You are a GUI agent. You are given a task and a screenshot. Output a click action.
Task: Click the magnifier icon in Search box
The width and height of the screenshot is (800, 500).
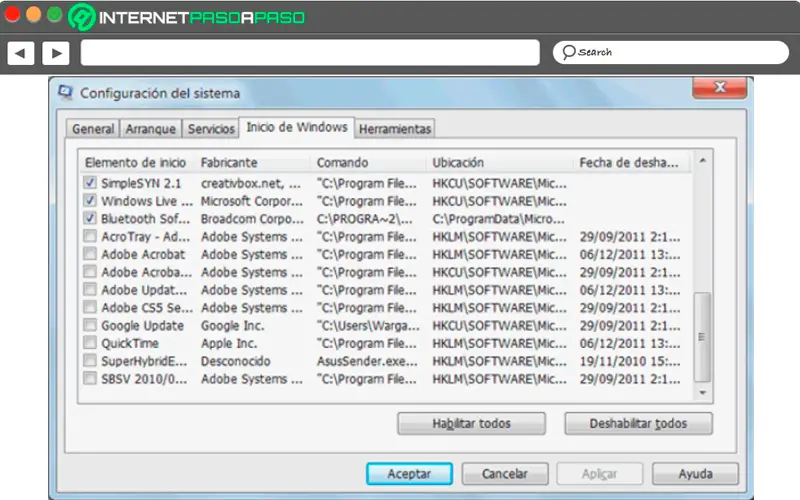pos(568,52)
